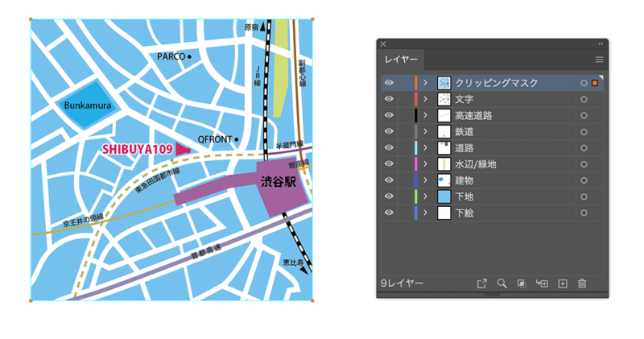Open the Layers panel hamburger menu
The image size is (644, 339).
(x=599, y=60)
